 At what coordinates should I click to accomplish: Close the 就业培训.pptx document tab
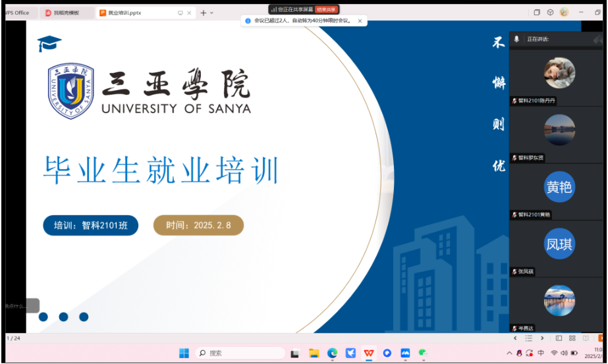190,13
